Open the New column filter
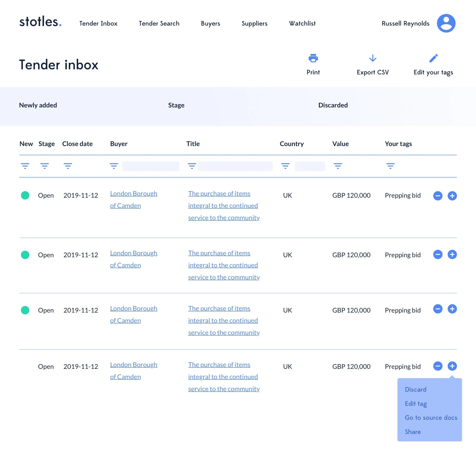The height and width of the screenshot is (460, 476). (x=25, y=166)
